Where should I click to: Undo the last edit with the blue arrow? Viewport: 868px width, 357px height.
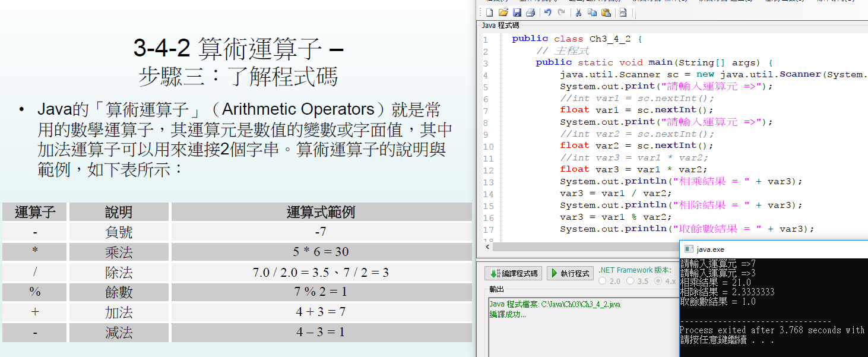548,12
